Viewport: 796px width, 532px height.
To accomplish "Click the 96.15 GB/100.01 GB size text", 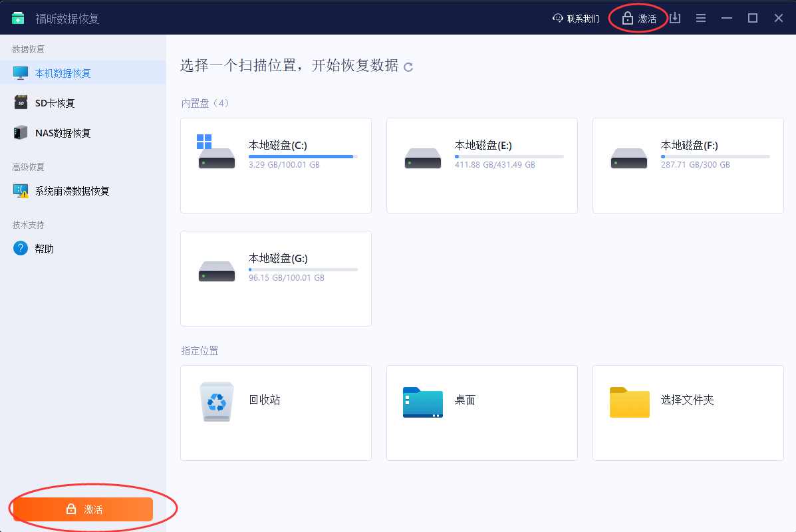I will [x=287, y=278].
